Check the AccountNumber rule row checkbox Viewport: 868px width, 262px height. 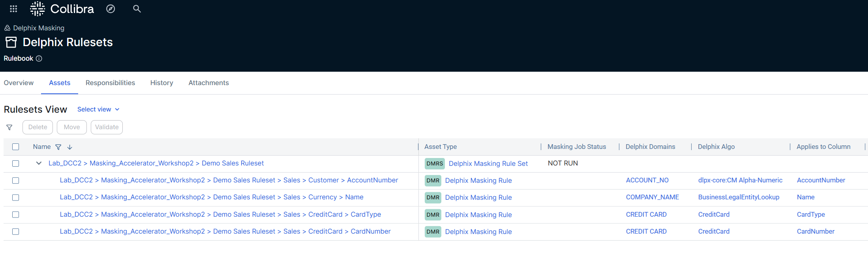[x=16, y=180]
